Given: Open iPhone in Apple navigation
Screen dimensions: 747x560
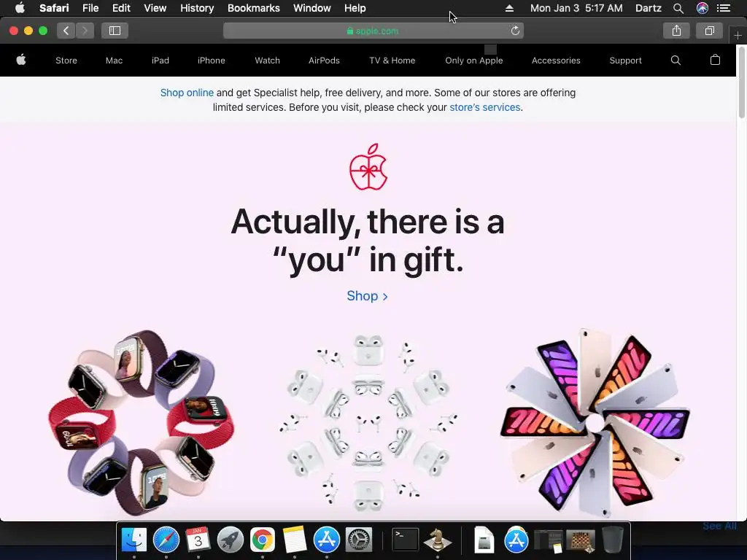Looking at the screenshot, I should pyautogui.click(x=211, y=61).
